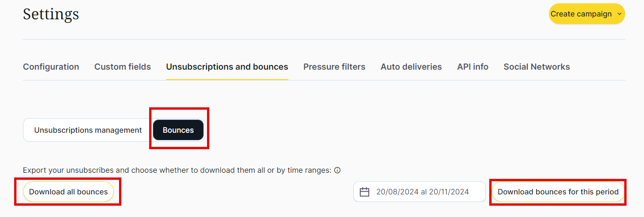View the API info tab
The width and height of the screenshot is (644, 217).
coord(472,67)
